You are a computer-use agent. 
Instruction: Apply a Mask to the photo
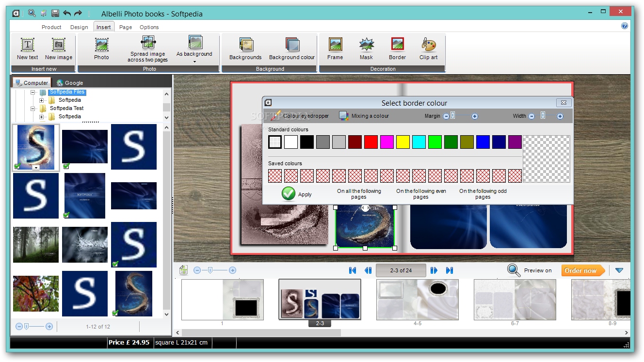[x=366, y=48]
